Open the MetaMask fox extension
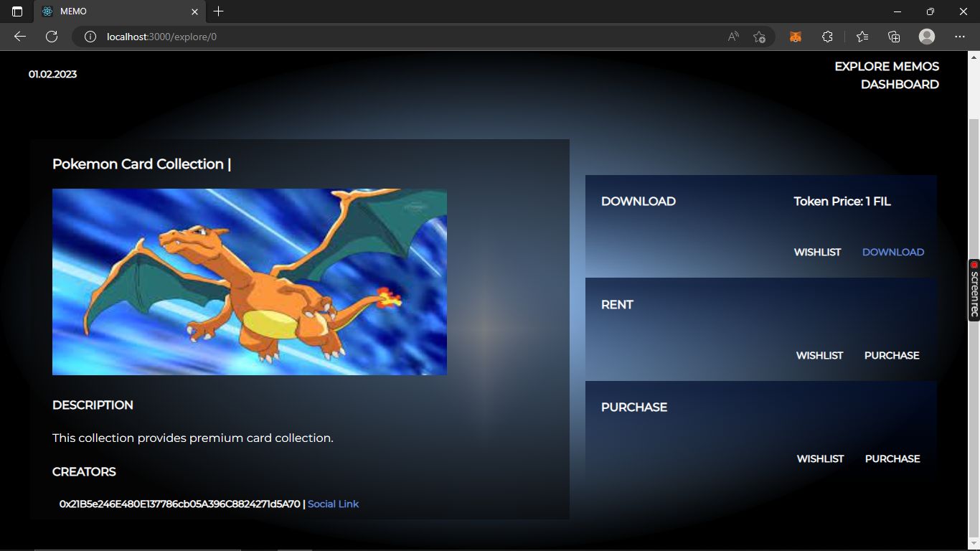 pos(796,37)
